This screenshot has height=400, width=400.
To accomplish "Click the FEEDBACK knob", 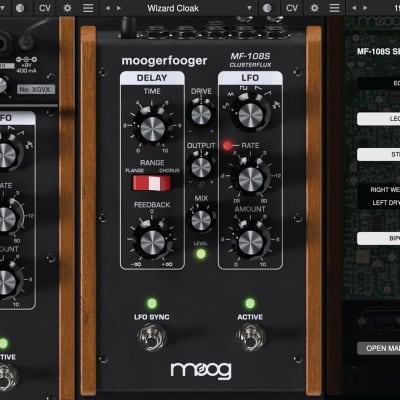I will pyautogui.click(x=152, y=242).
